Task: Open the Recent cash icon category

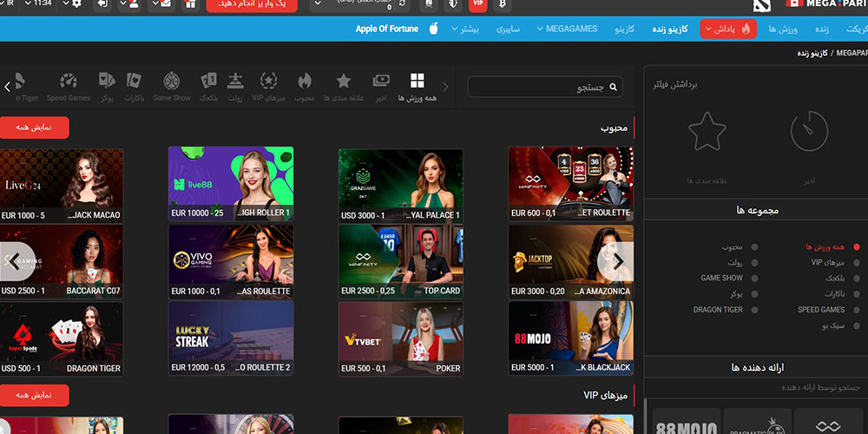Action: point(381,81)
